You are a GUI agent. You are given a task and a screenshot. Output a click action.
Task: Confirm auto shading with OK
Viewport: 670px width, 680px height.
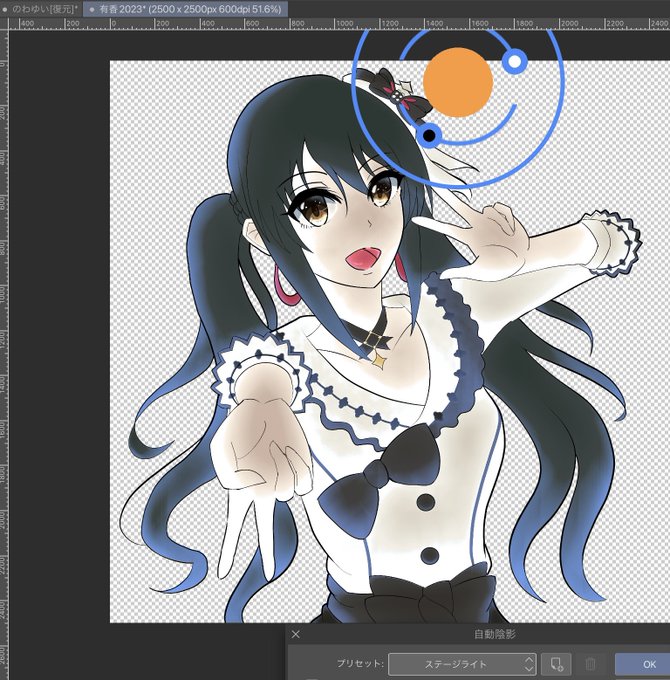coord(643,664)
